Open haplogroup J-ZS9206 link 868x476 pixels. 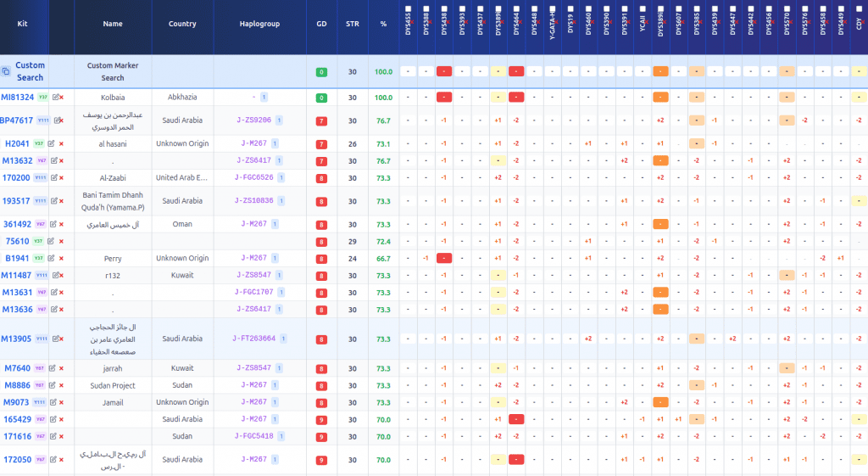pyautogui.click(x=253, y=120)
